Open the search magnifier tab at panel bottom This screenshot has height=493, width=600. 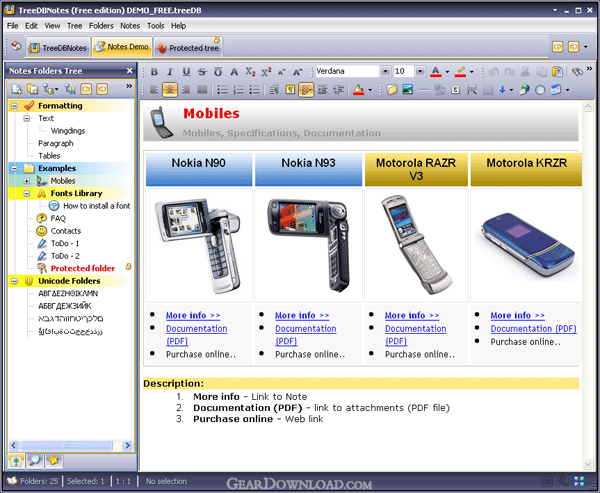click(34, 461)
